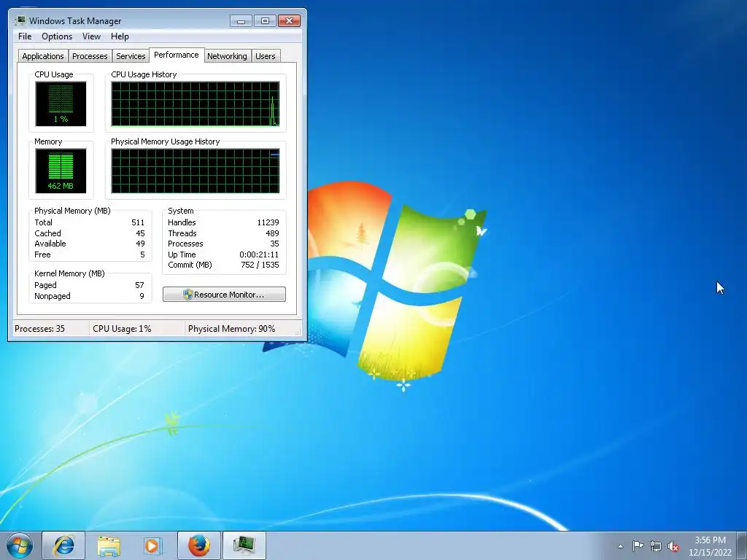Screen dimensions: 747x560
Task: Open Action Center flag icon
Action: coord(638,546)
